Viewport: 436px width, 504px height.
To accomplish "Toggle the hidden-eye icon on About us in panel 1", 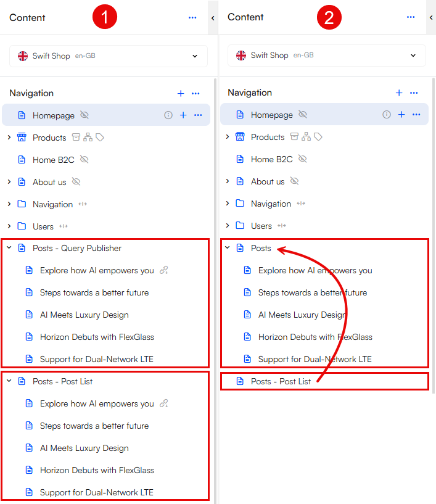I will [76, 182].
